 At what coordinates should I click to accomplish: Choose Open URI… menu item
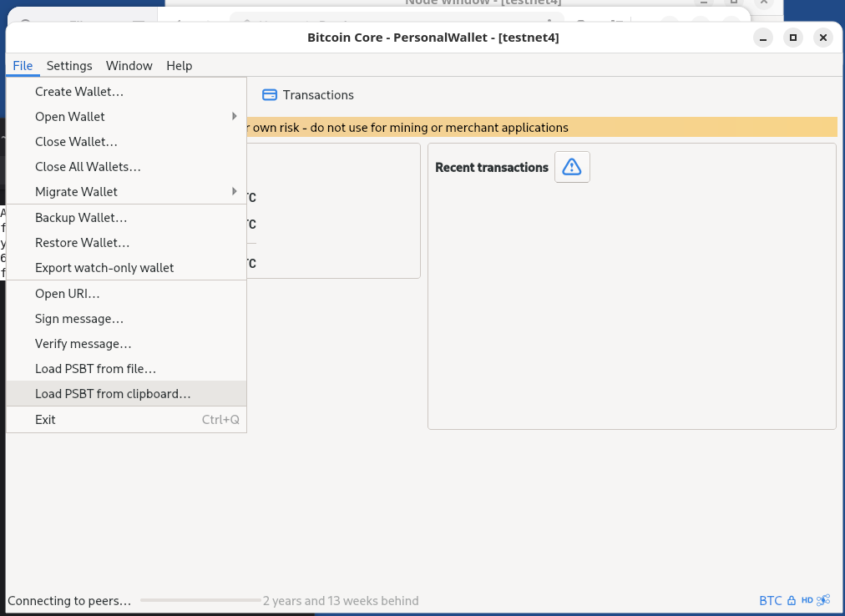click(126, 294)
